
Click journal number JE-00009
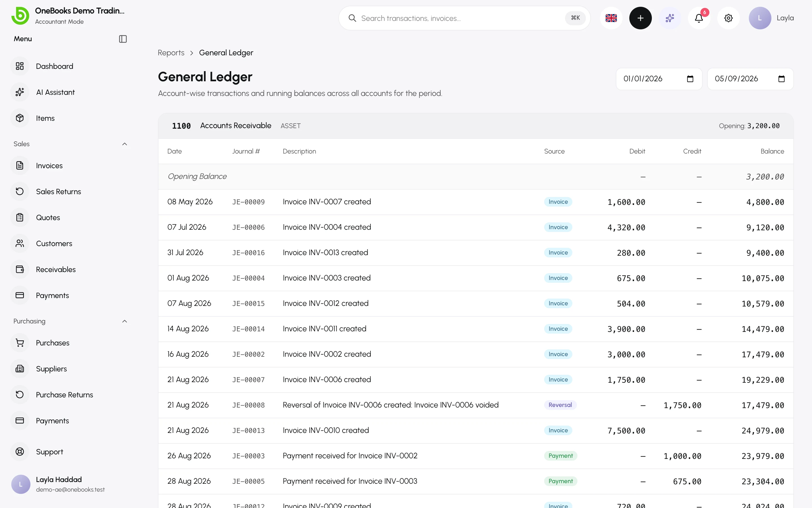[248, 202]
